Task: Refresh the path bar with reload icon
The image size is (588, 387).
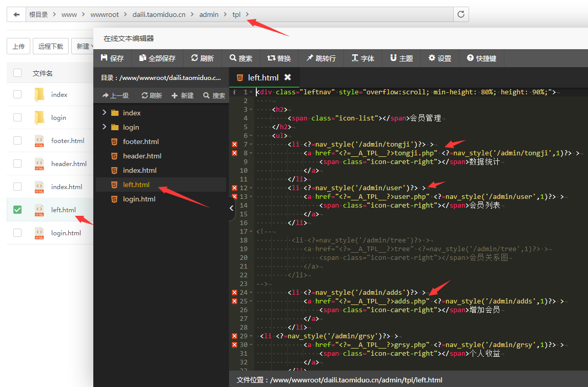Action: pos(461,14)
